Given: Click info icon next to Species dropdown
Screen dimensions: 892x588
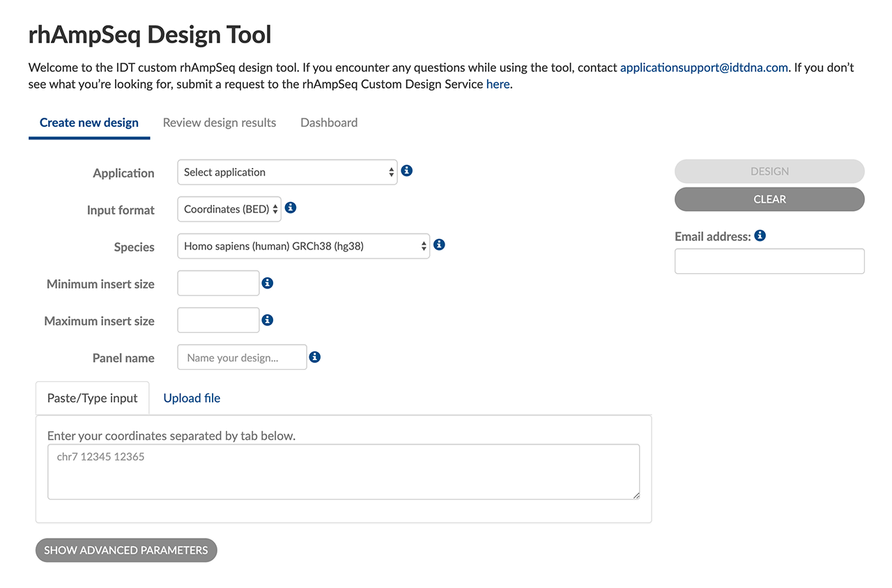Looking at the screenshot, I should pos(439,245).
